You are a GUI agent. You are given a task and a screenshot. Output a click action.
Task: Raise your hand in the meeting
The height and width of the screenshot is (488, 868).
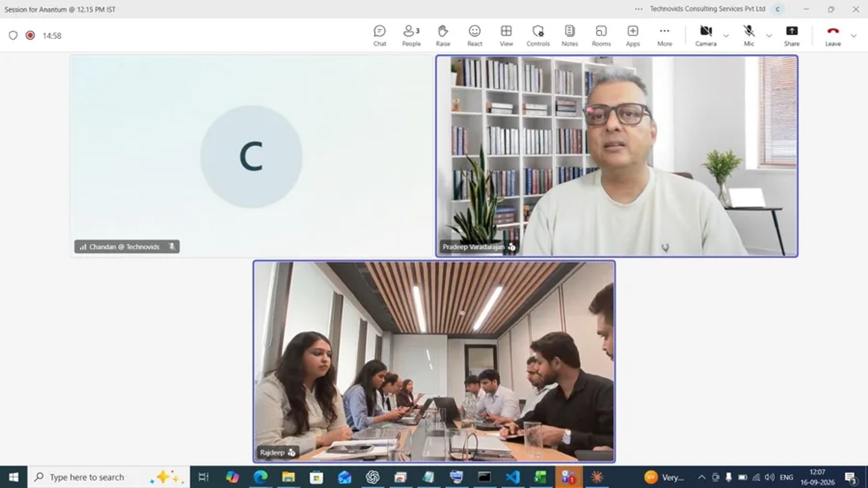click(x=443, y=36)
